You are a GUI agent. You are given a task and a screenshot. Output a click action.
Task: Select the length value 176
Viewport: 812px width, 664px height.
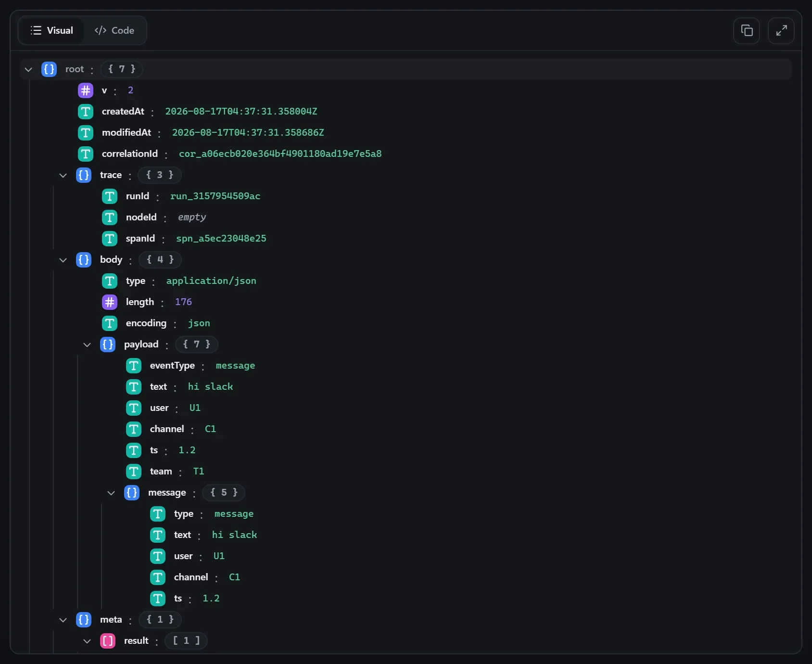[x=183, y=302]
